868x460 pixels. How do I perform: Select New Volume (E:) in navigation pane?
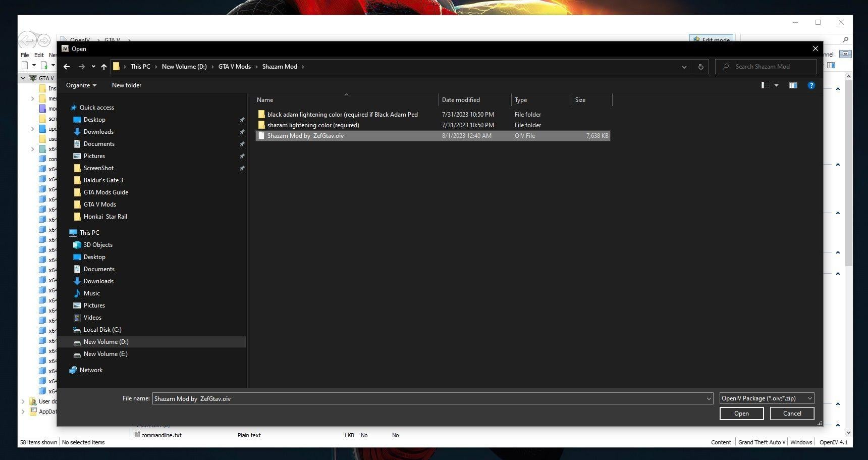tap(105, 354)
